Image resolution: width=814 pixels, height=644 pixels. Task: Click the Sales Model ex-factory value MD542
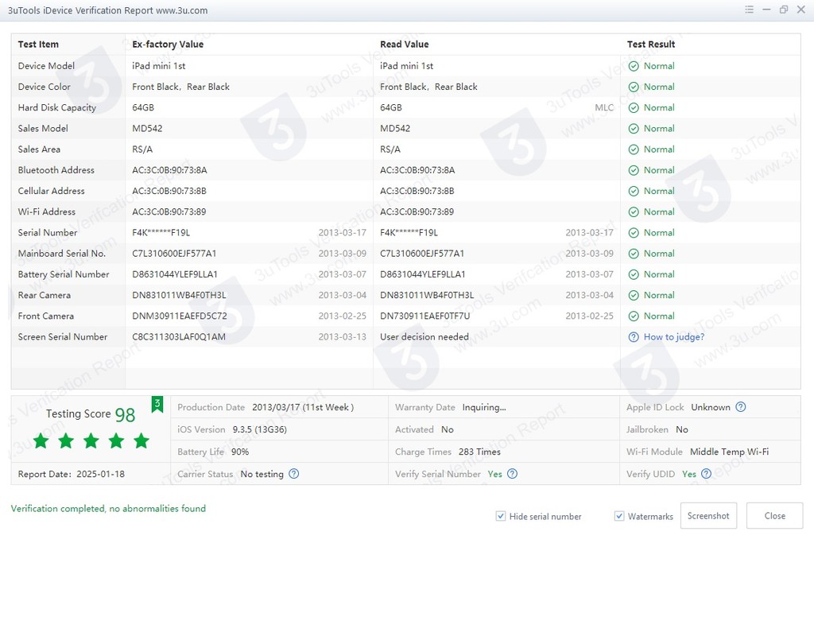coord(147,128)
